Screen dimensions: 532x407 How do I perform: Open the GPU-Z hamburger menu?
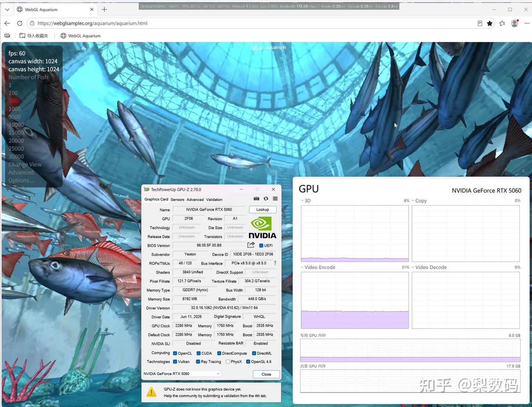click(275, 199)
